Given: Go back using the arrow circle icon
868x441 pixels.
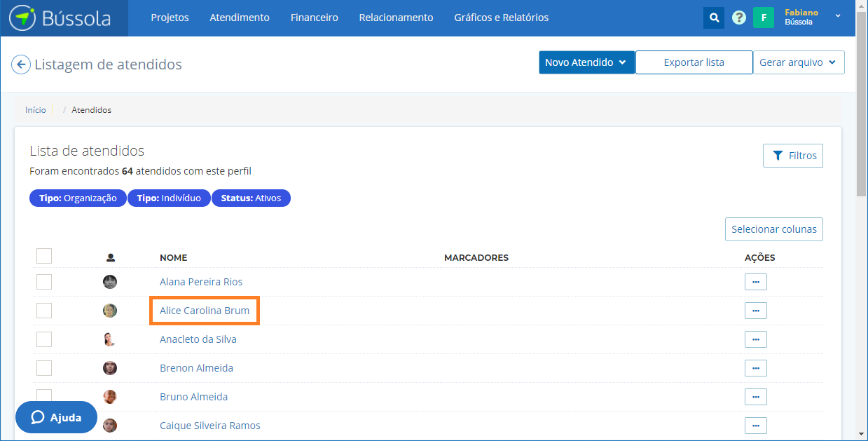Looking at the screenshot, I should click(x=20, y=65).
